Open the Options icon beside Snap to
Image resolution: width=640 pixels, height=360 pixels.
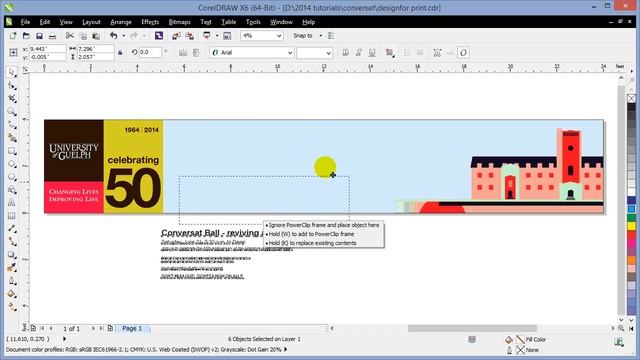[331, 36]
